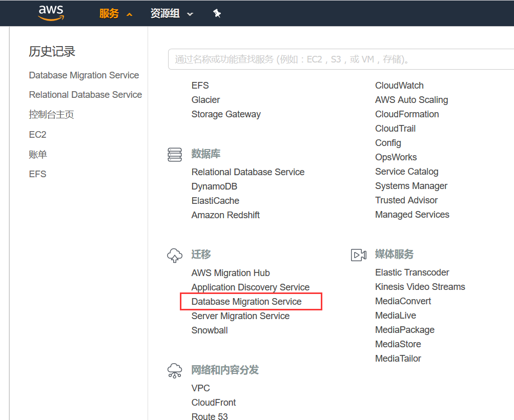
Task: Focus the service search field
Action: point(341,59)
